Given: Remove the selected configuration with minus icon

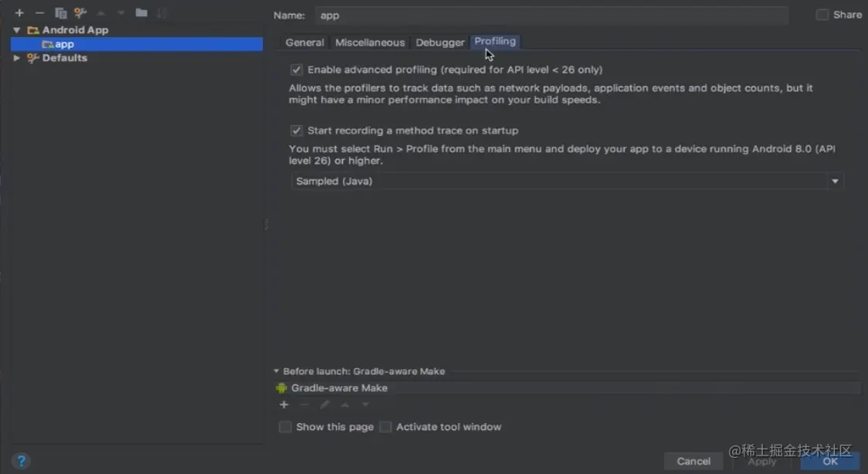Looking at the screenshot, I should pos(39,12).
